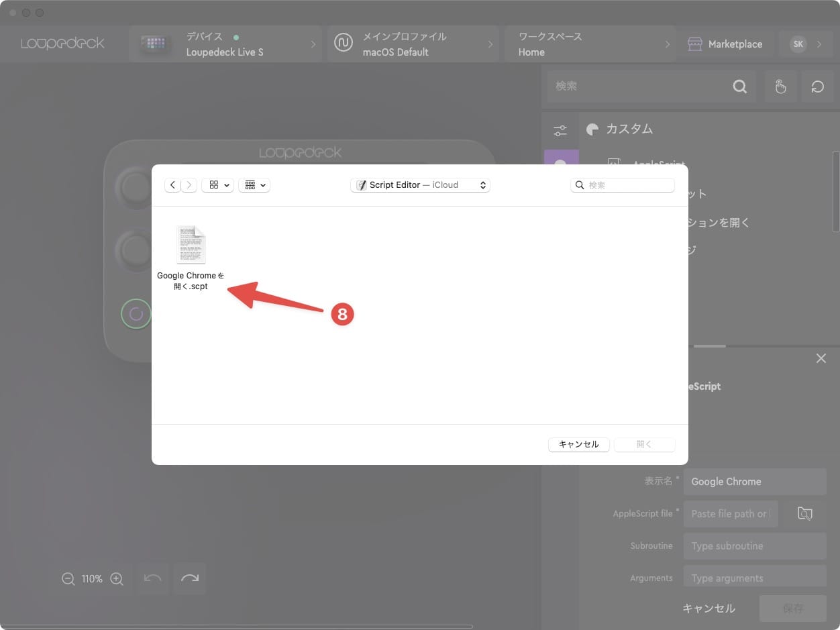
Task: Click the redo arrow icon
Action: coord(190,578)
